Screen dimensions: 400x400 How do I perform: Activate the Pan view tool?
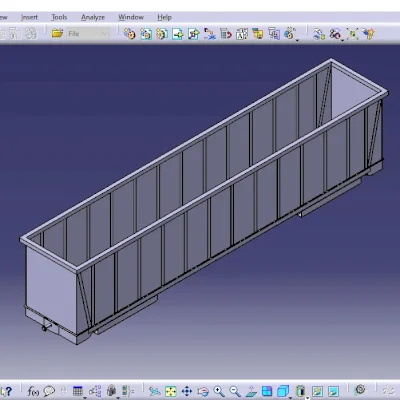(x=187, y=391)
